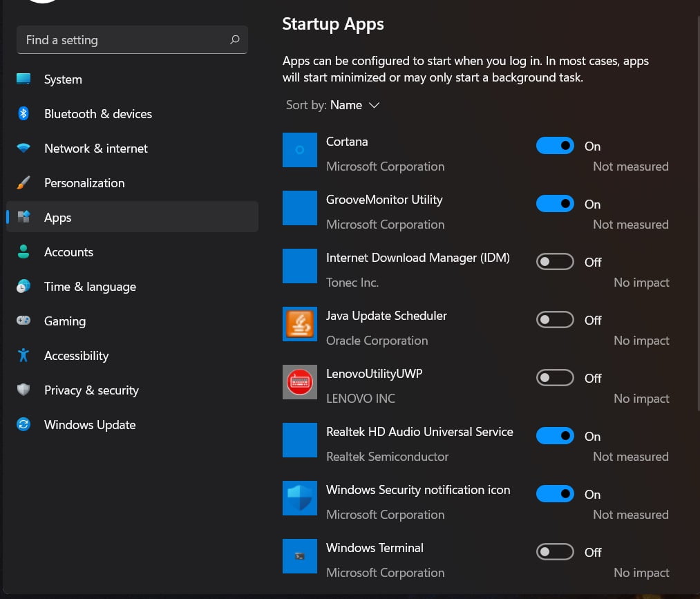The height and width of the screenshot is (599, 700).
Task: Click the search magnifier icon
Action: coord(234,39)
